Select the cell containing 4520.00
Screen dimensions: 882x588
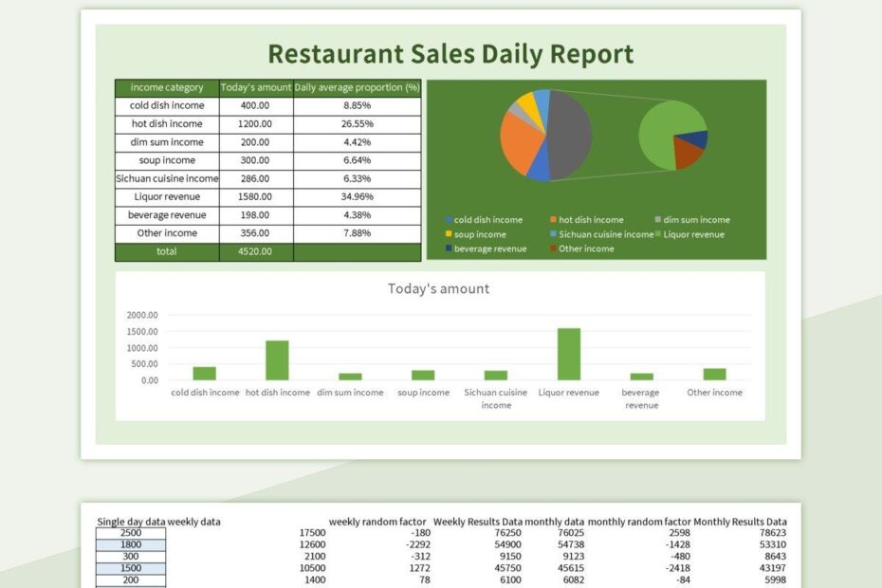(253, 251)
